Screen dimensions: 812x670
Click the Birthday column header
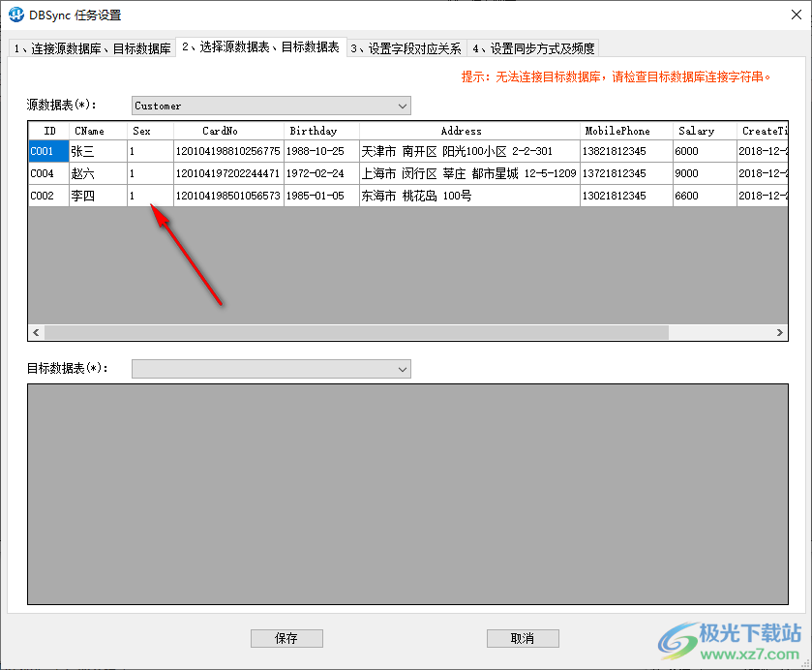click(321, 131)
